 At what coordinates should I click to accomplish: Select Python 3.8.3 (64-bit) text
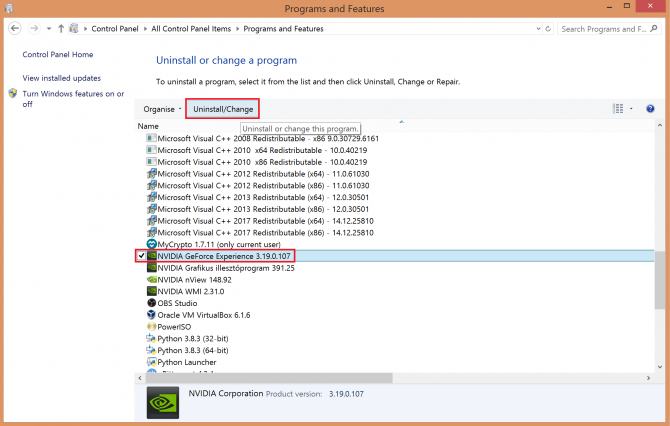click(x=193, y=350)
